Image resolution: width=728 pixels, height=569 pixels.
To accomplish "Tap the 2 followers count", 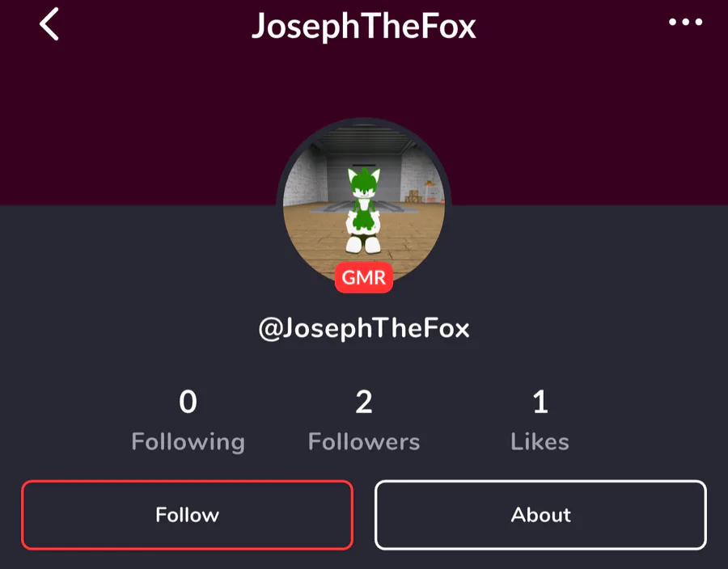I will (364, 402).
